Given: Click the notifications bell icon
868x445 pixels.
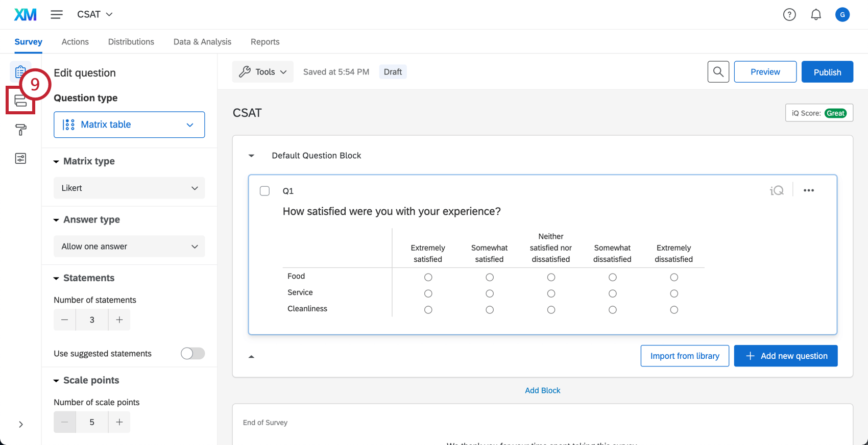Looking at the screenshot, I should tap(816, 15).
